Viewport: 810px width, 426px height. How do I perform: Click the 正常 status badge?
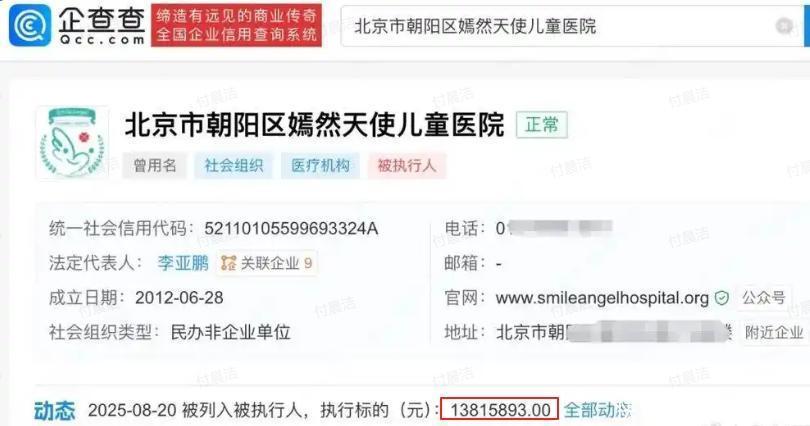click(542, 125)
